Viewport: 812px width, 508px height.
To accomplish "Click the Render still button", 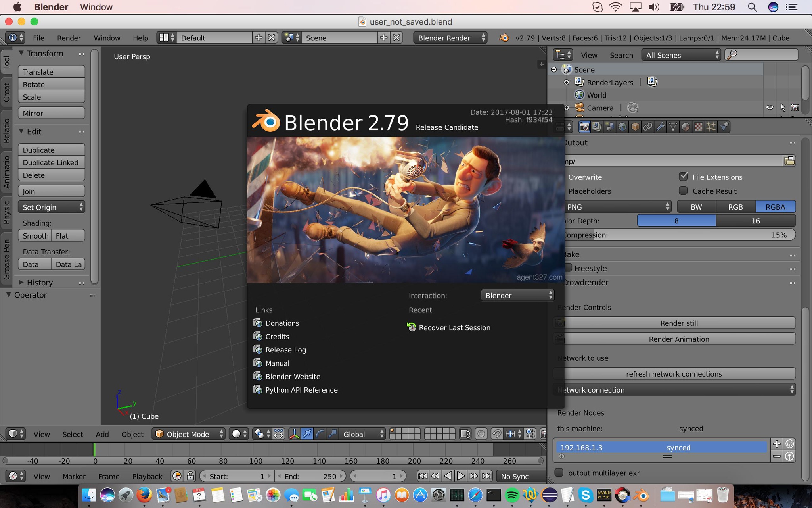I will (x=679, y=323).
